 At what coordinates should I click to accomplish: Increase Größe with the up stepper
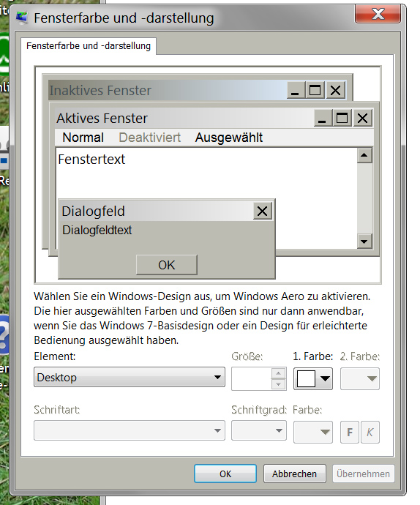click(x=279, y=373)
